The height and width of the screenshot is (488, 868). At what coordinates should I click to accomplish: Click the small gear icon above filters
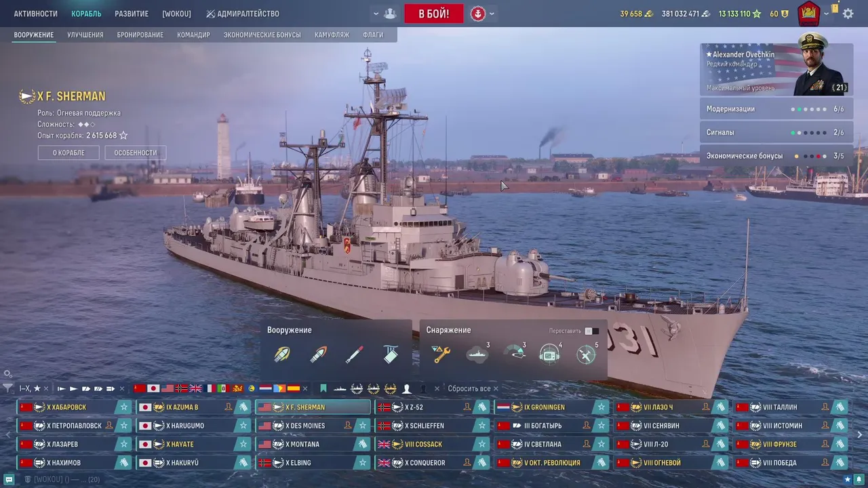coord(7,373)
